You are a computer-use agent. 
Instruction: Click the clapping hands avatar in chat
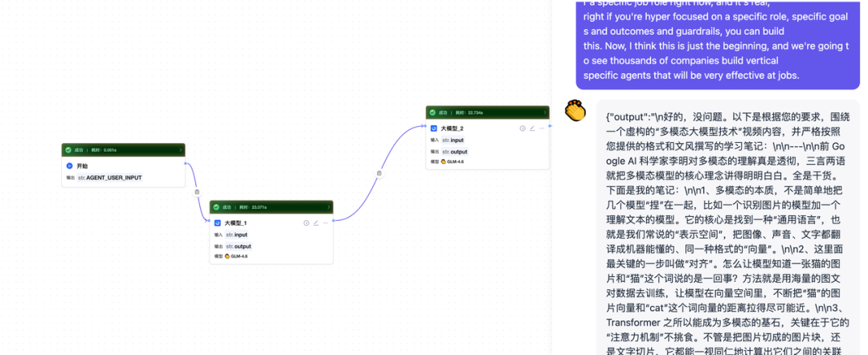coord(575,110)
